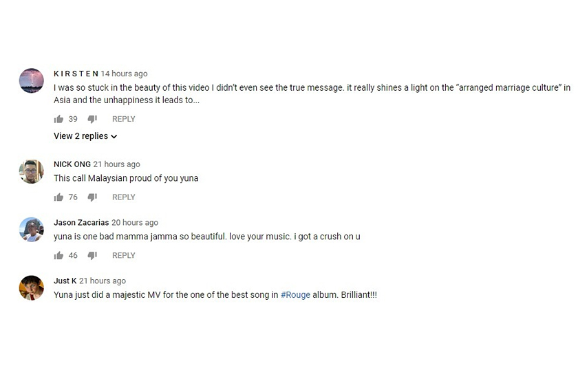This screenshot has height=392, width=578.
Task: Open NICK ONG's avatar
Action: pos(32,171)
